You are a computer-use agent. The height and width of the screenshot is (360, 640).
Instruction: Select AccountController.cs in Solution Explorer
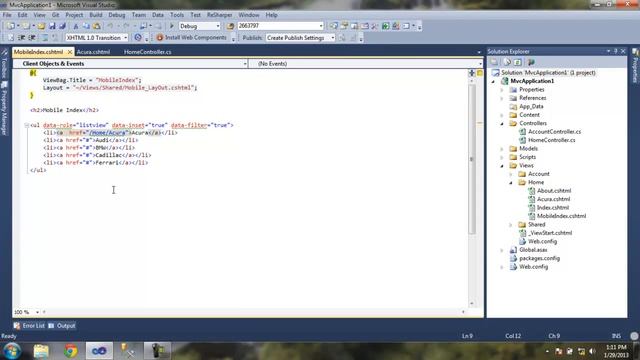[x=554, y=132]
